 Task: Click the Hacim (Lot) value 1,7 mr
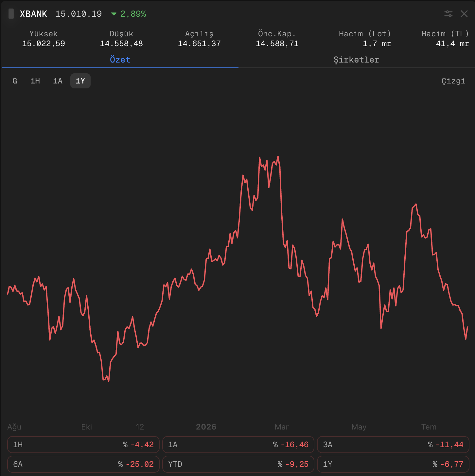click(377, 44)
